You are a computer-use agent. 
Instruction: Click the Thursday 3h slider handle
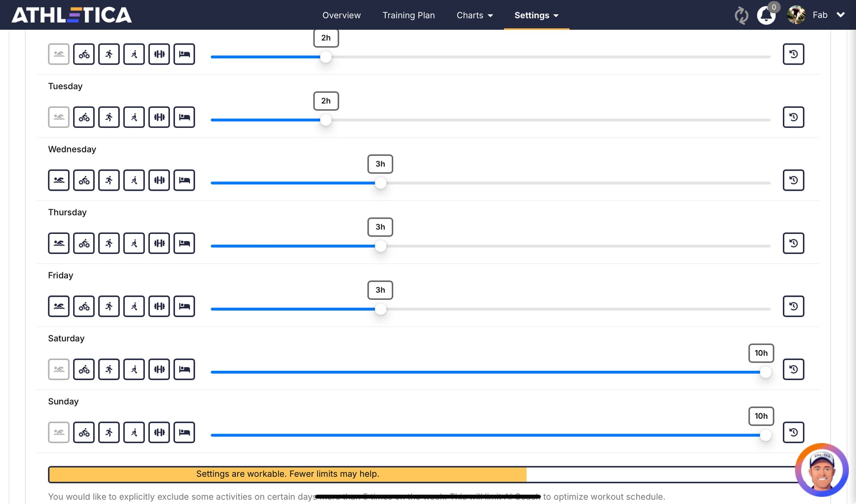point(380,246)
